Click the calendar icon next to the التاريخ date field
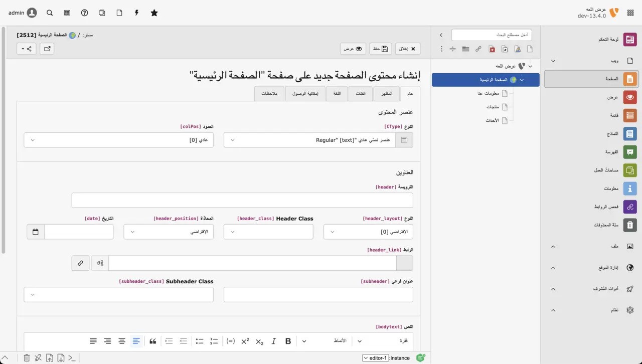Viewport: 642px width, 364px height. (35, 231)
